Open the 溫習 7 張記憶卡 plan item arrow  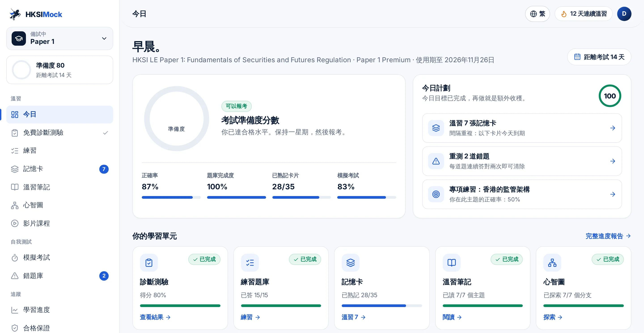(612, 128)
